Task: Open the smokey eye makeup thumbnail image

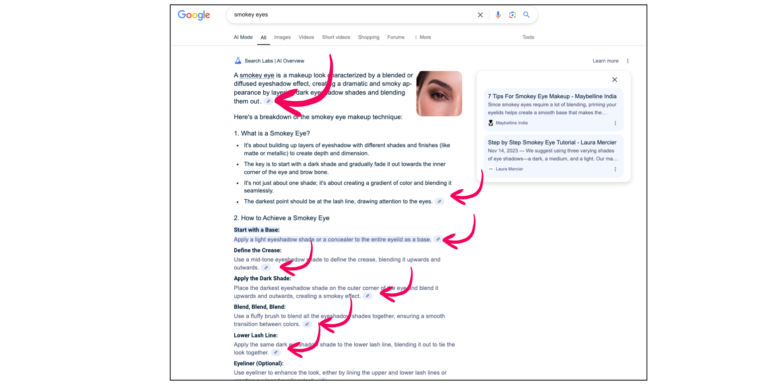Action: 439,93
